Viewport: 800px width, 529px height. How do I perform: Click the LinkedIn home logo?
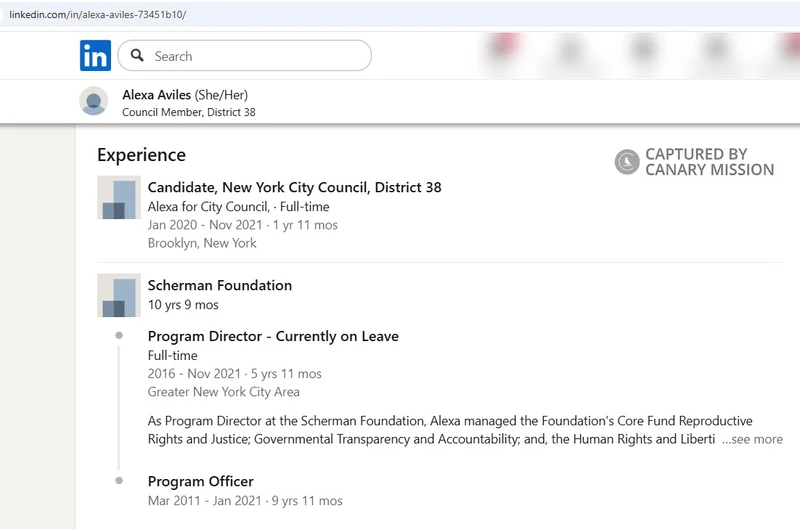tap(95, 56)
